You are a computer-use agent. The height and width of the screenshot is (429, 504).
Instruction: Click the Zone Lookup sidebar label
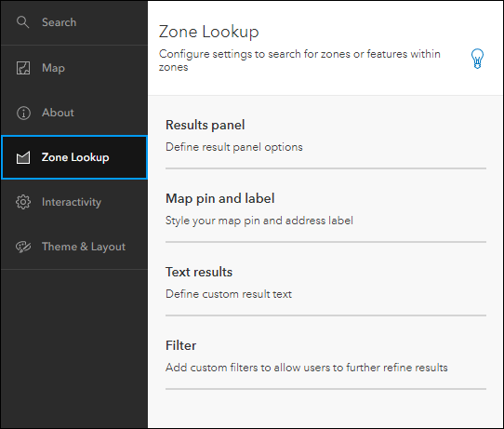(75, 157)
